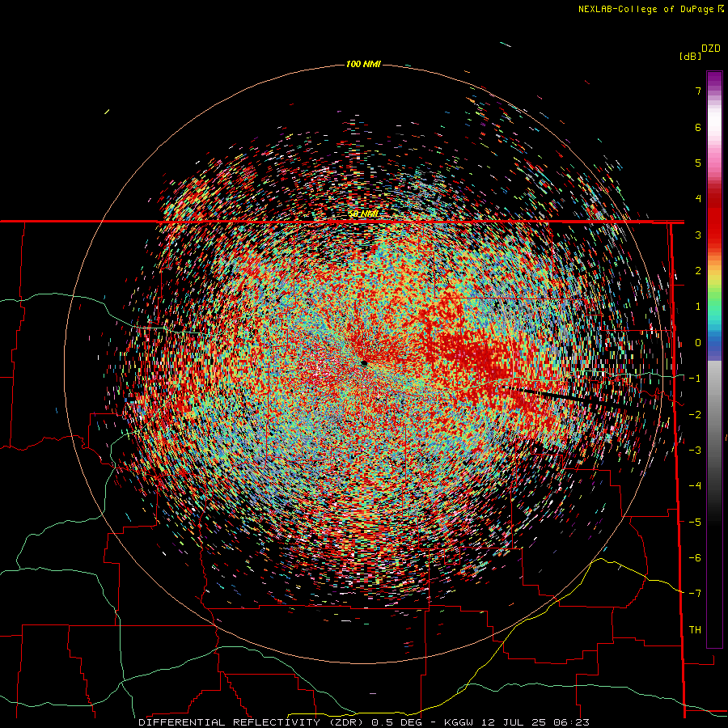Viewport: 728px width, 728px height.
Task: Click the black radar site dot at center
Action: (x=365, y=363)
